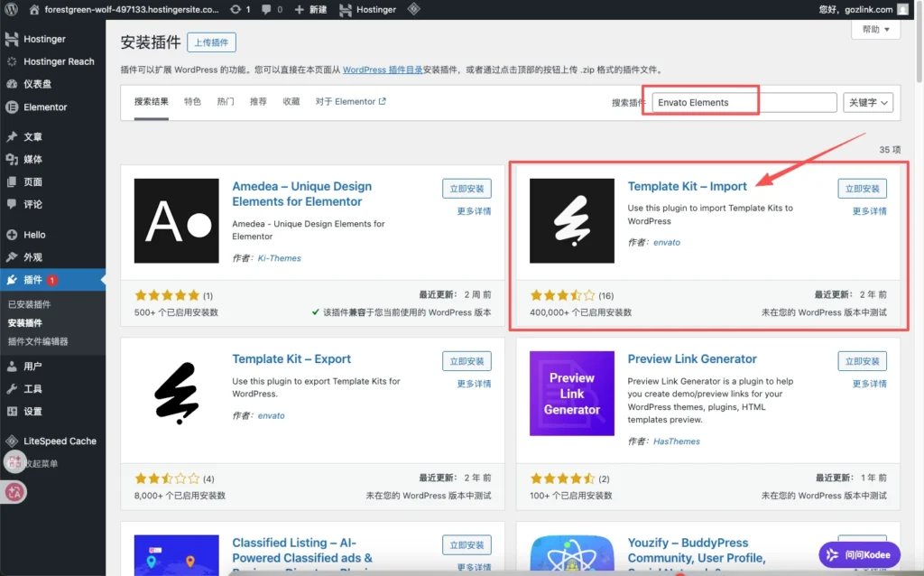Screen dimensions: 924x576
Task: Open the Ki-Themes author link
Action: point(280,257)
